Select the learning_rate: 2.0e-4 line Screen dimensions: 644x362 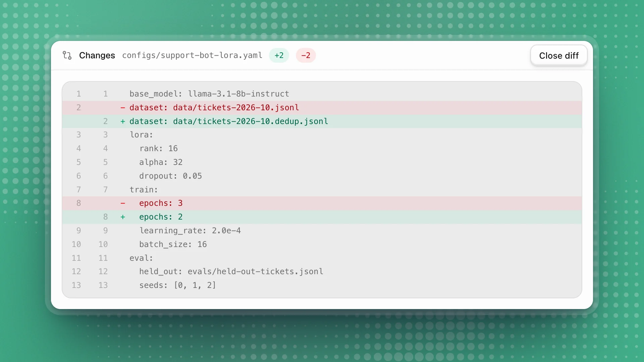[322, 231]
